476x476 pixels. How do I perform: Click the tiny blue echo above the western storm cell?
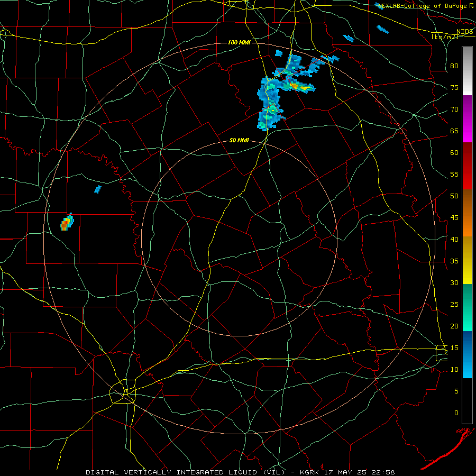click(x=98, y=189)
